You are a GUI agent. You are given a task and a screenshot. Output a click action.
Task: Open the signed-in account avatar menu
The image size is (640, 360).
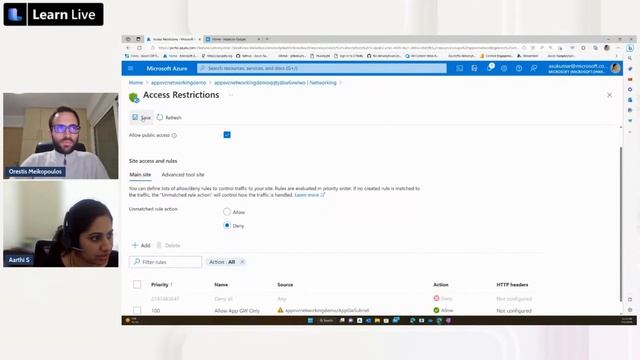tap(616, 68)
